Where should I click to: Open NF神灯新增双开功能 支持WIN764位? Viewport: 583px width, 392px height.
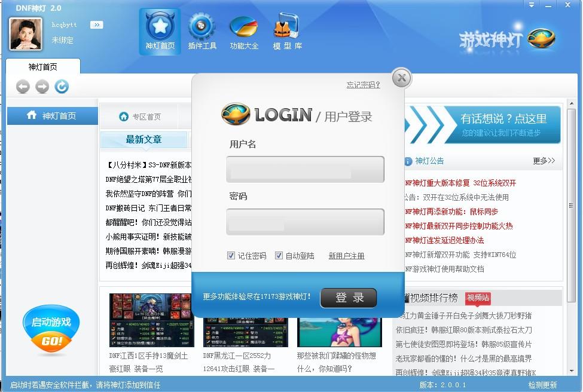click(460, 255)
